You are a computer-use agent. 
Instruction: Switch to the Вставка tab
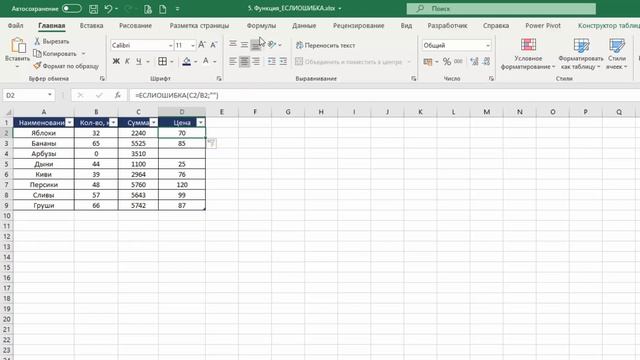point(91,25)
